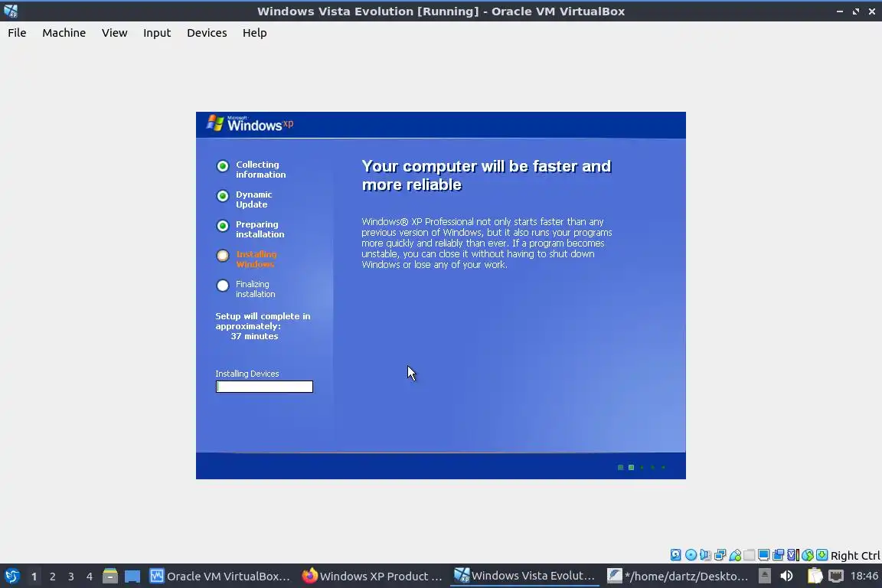This screenshot has width=882, height=588.
Task: Minimize the VirtualBox window
Action: pos(840,11)
